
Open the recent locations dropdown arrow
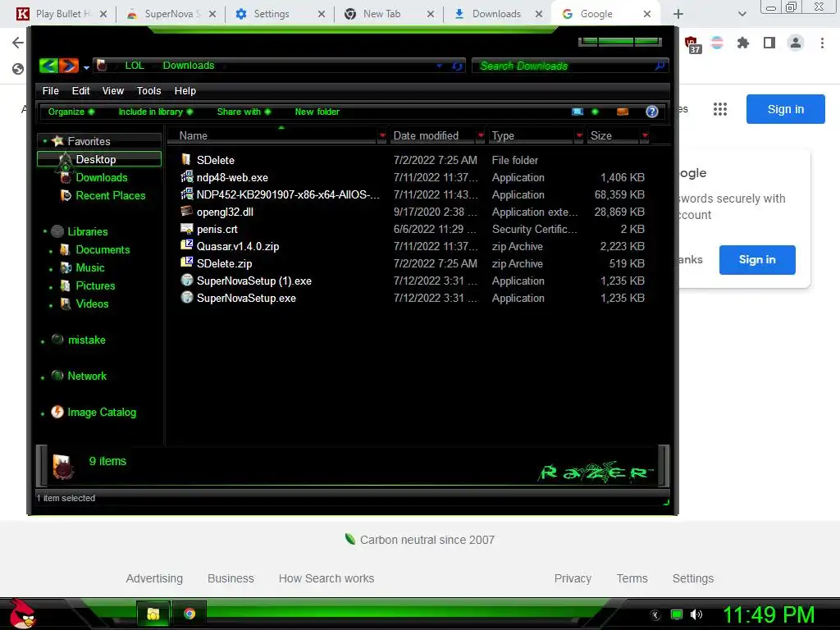tap(86, 67)
